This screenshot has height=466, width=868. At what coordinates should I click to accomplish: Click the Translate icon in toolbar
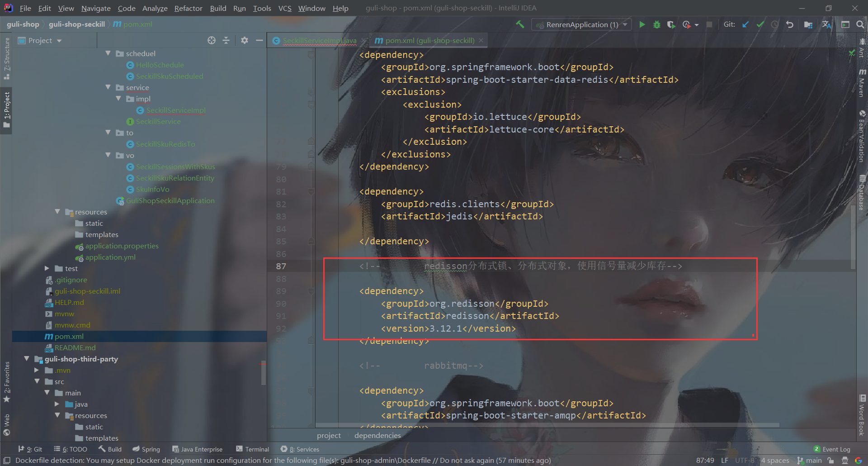click(827, 24)
